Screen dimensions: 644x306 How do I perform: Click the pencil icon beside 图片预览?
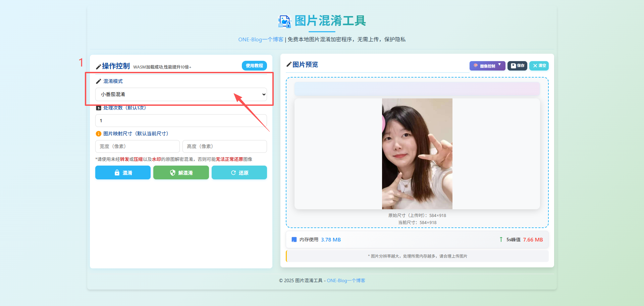pyautogui.click(x=289, y=64)
